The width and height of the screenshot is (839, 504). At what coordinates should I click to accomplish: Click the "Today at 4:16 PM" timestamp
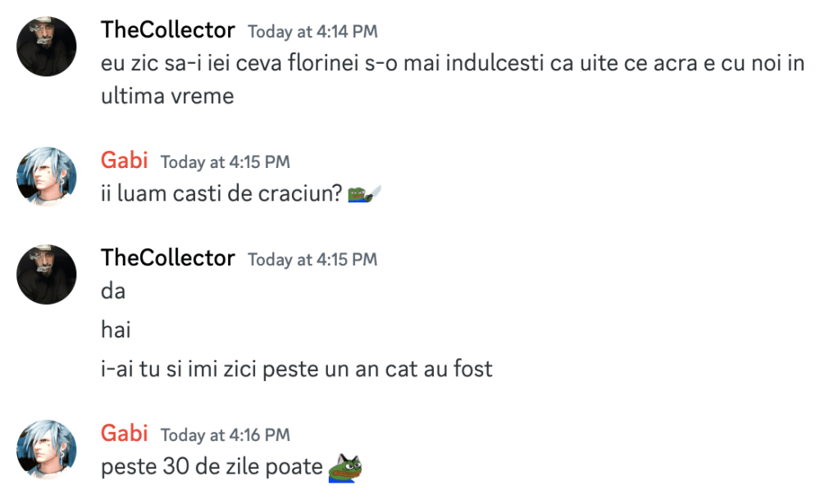coord(225,435)
